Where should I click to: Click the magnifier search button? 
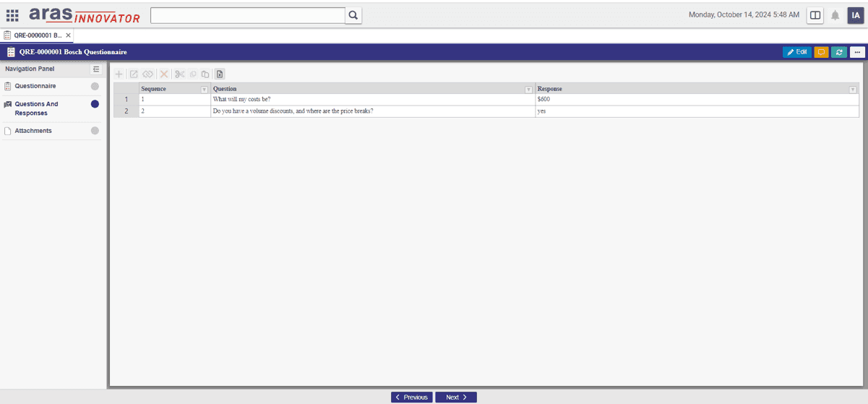click(353, 15)
